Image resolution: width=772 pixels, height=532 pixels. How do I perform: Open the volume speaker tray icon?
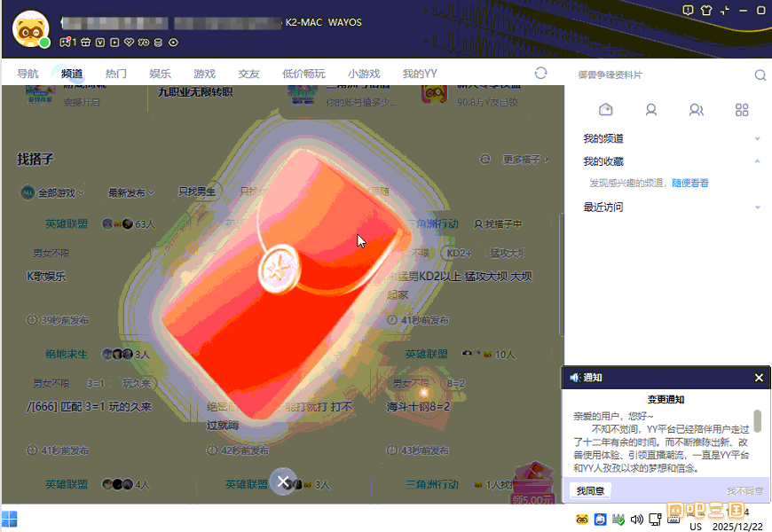[636, 520]
